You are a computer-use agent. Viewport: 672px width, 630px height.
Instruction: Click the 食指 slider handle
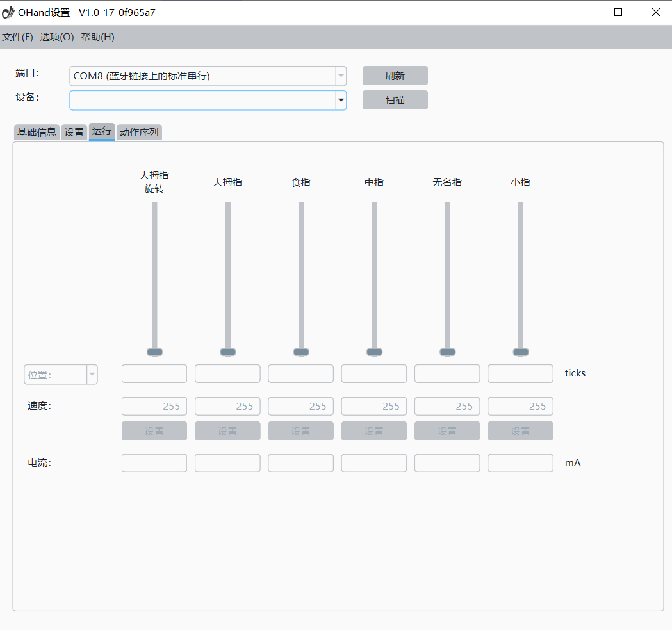tap(301, 352)
